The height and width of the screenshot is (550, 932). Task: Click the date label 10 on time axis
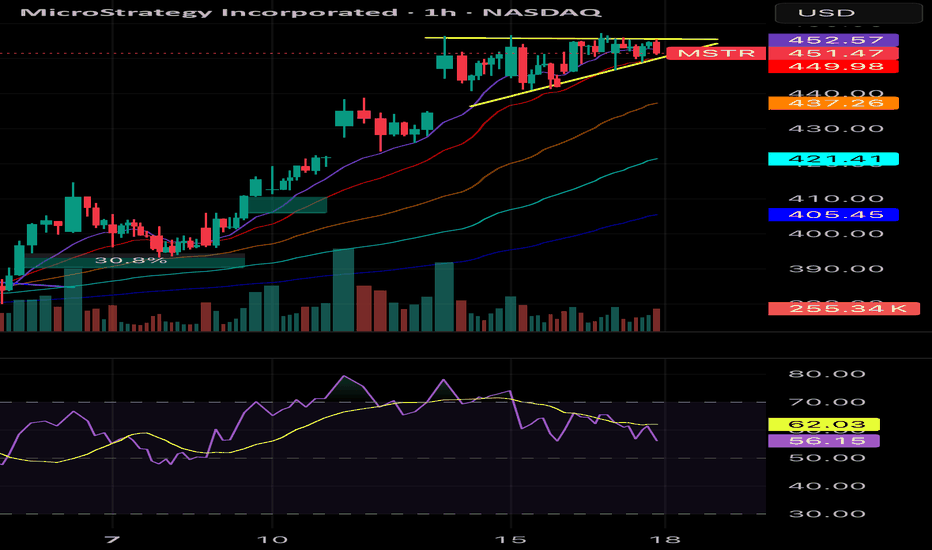pyautogui.click(x=272, y=539)
